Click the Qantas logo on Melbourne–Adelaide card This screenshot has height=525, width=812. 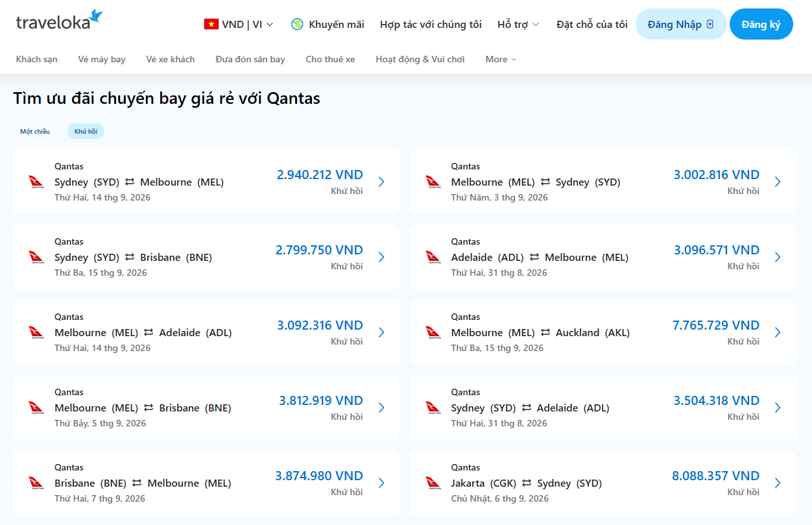pyautogui.click(x=36, y=332)
